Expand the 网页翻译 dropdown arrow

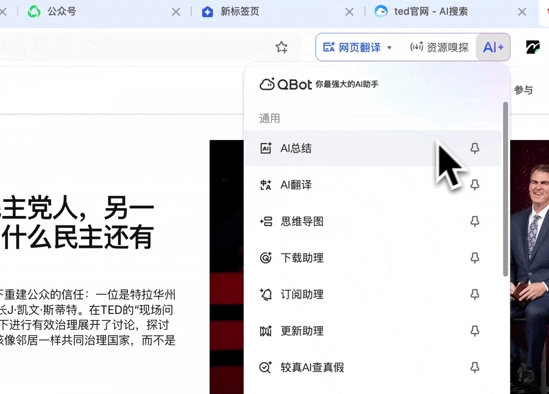pos(389,48)
